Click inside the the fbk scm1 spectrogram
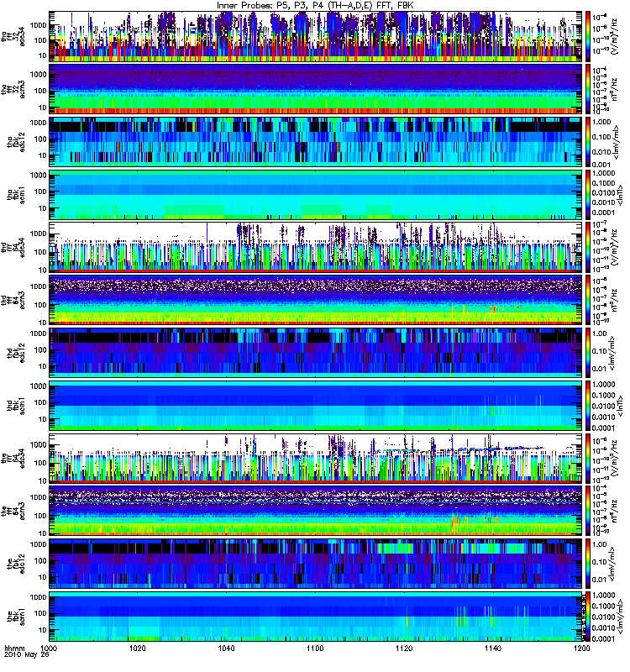Screen dimensions: 630x672 (315, 616)
